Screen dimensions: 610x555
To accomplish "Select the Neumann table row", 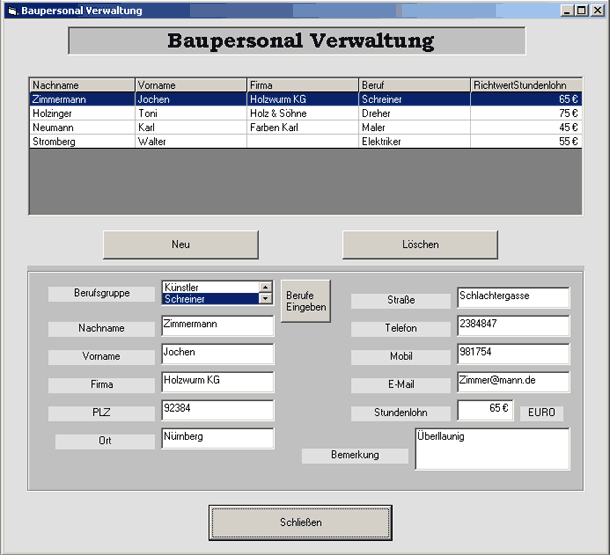I will click(82, 128).
